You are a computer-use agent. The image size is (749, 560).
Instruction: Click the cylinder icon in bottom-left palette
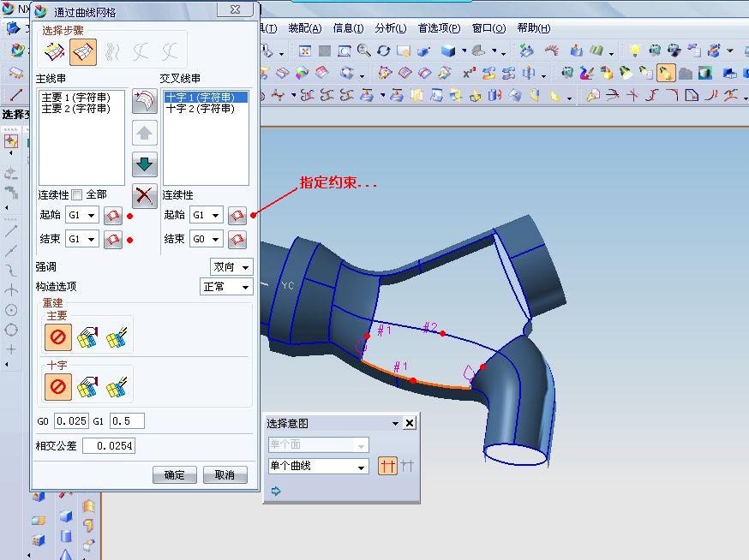point(66,536)
